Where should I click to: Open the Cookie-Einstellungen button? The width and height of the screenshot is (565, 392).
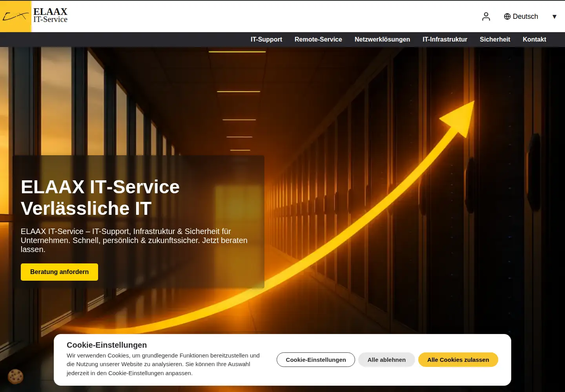coord(316,360)
